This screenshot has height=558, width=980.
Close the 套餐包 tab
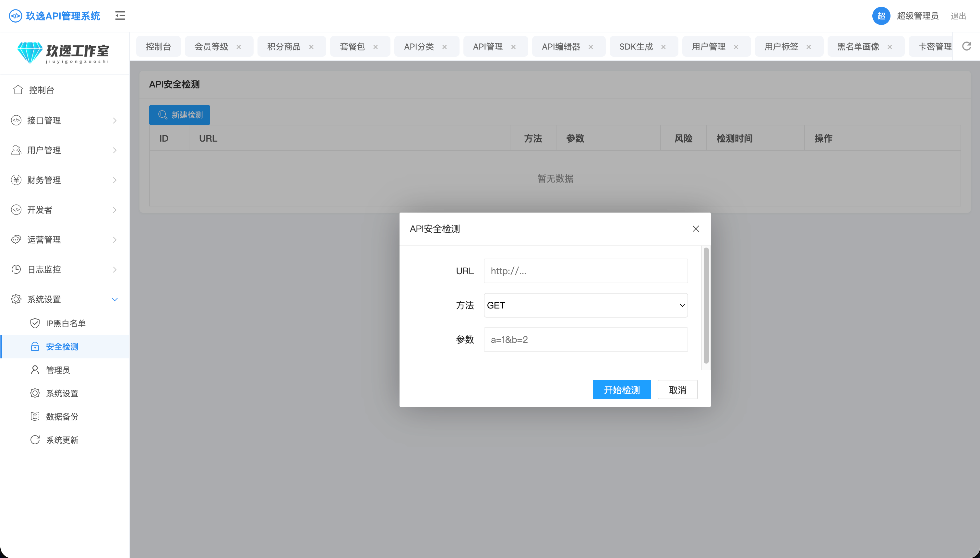coord(375,47)
